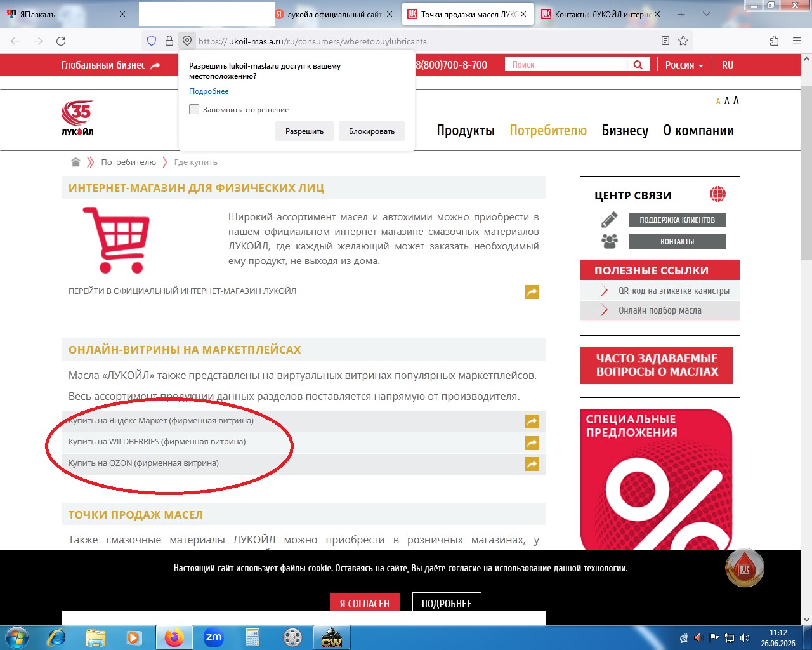Click the floating Lukoil oil drop icon
812x650 pixels.
pos(745,567)
